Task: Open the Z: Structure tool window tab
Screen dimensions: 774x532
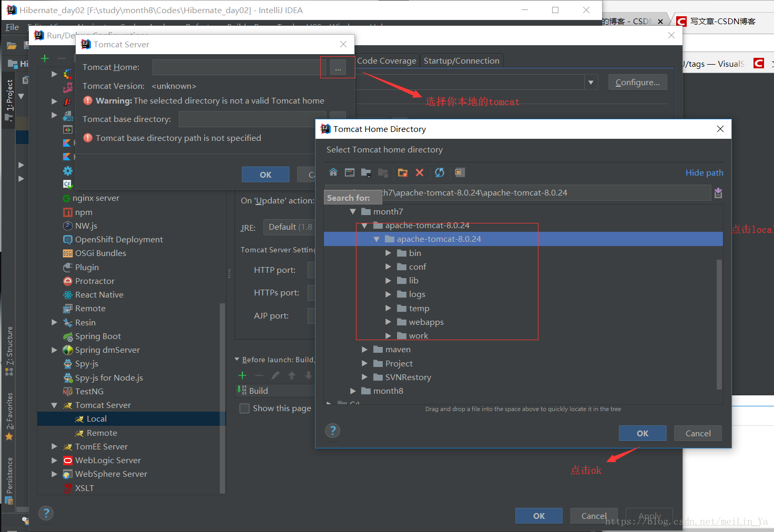Action: (x=9, y=350)
